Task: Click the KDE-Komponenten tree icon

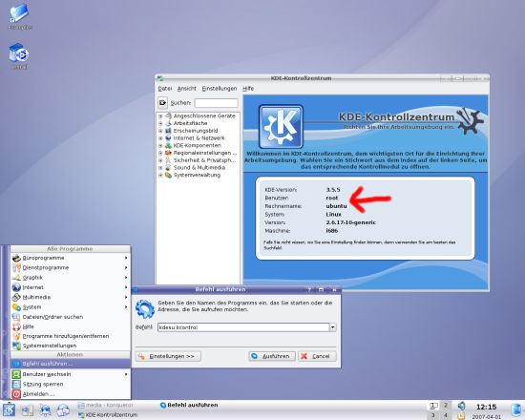Action: point(168,145)
